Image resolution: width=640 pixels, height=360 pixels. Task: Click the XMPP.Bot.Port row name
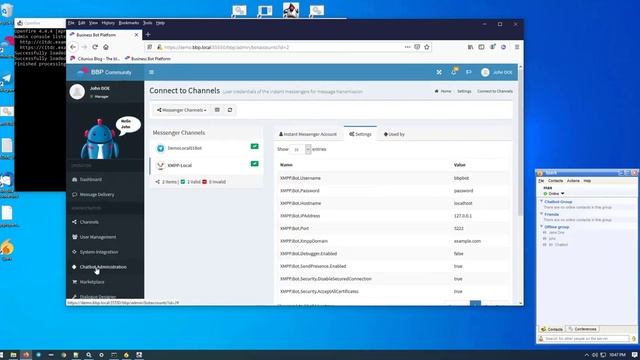point(294,229)
